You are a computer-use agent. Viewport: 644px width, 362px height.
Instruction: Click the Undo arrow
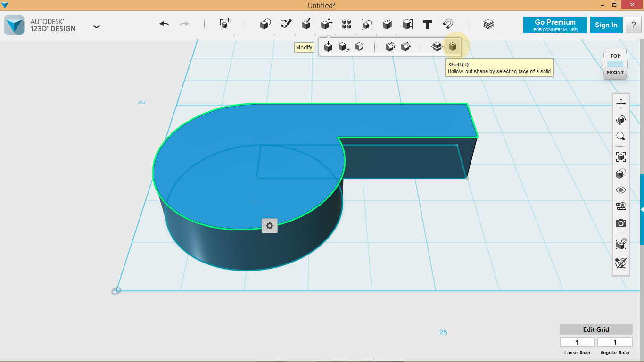point(164,24)
